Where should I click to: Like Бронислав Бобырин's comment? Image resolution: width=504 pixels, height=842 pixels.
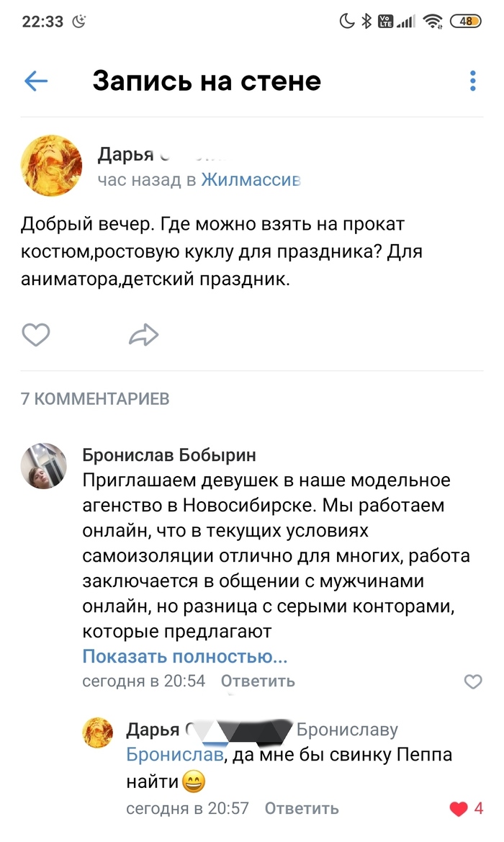(472, 681)
